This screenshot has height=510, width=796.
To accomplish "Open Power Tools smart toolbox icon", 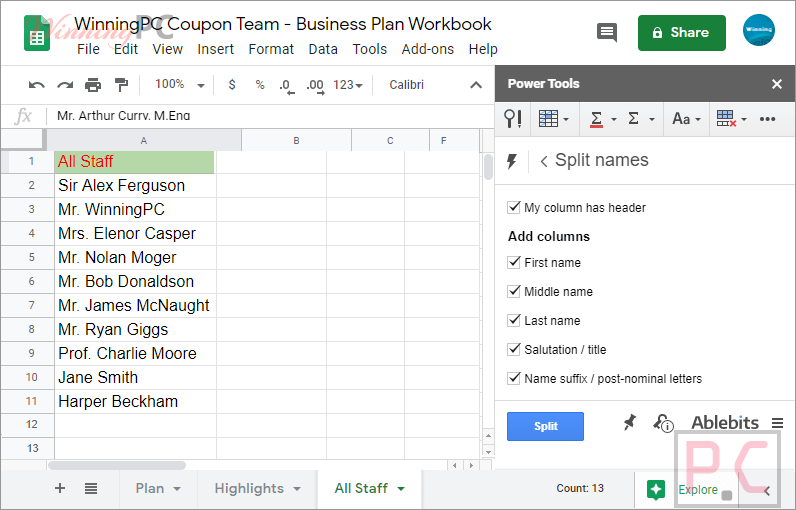I will click(x=513, y=119).
